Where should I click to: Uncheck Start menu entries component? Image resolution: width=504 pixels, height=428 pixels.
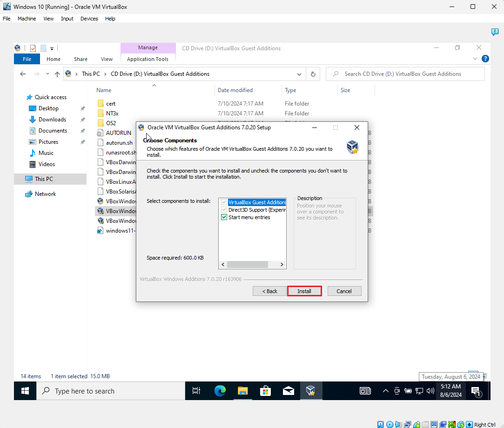pyautogui.click(x=224, y=217)
